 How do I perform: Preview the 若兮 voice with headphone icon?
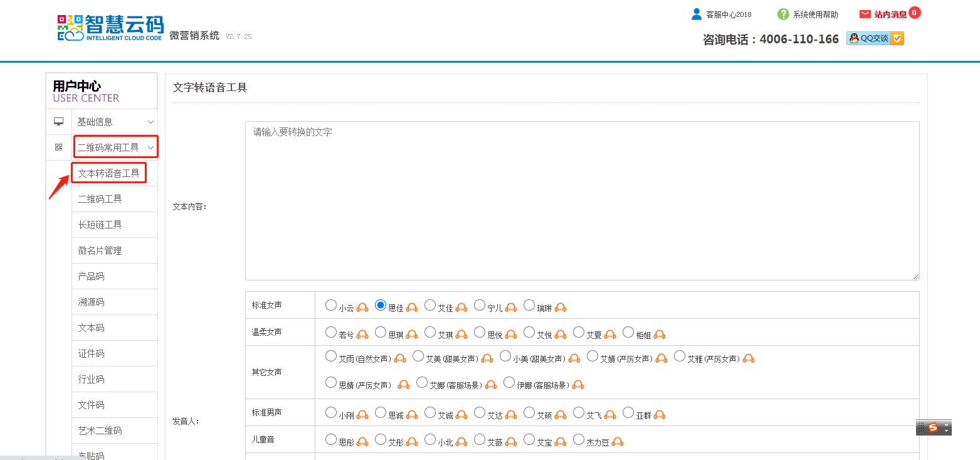click(362, 335)
